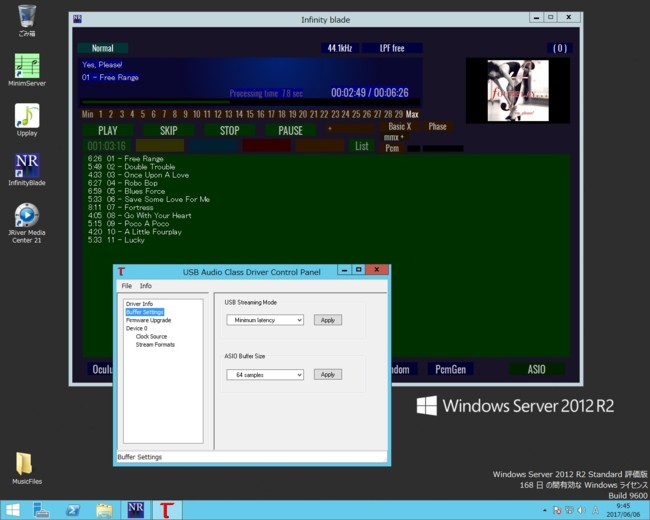Show hidden tray icons arrow
The image size is (650, 520).
pos(545,510)
